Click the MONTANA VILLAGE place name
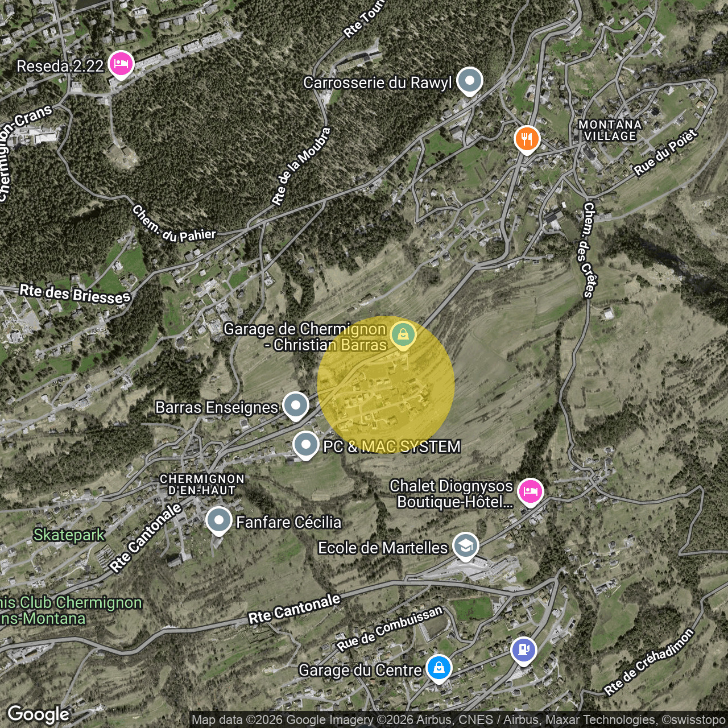 tap(610, 130)
